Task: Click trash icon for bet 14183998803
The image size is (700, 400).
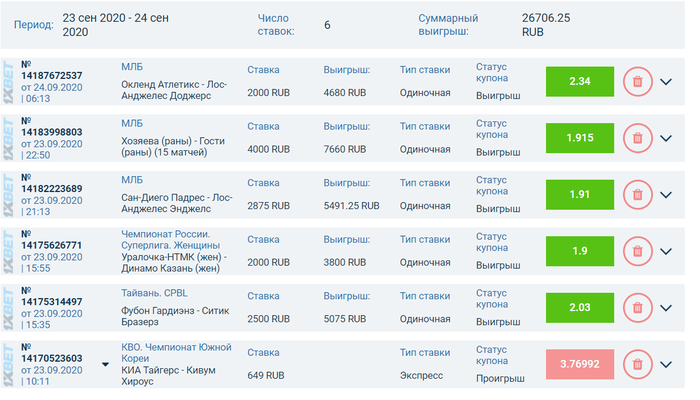Action: (638, 138)
